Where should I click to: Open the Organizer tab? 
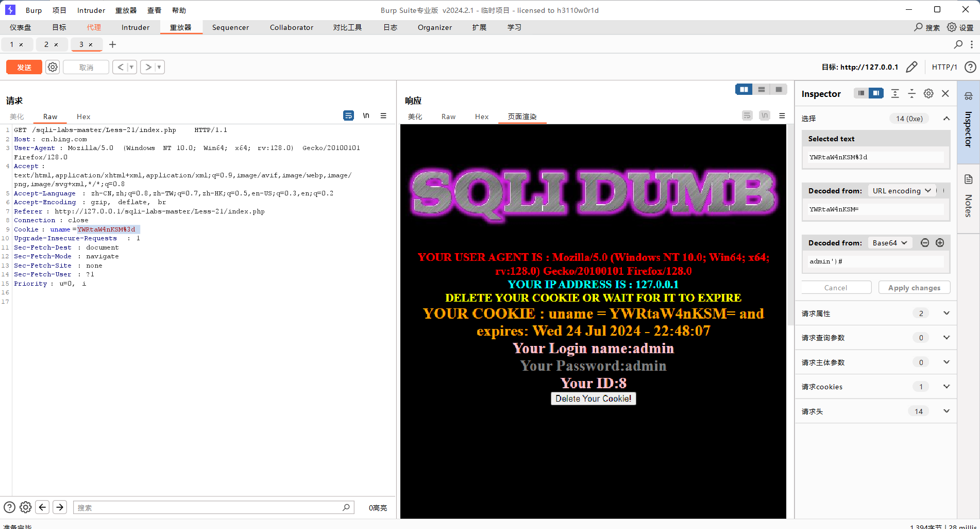pos(435,27)
